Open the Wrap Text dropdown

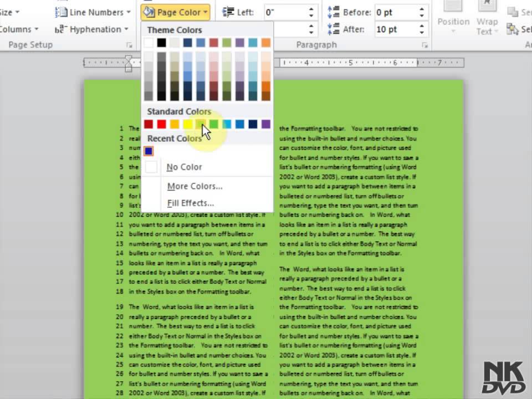tap(487, 17)
